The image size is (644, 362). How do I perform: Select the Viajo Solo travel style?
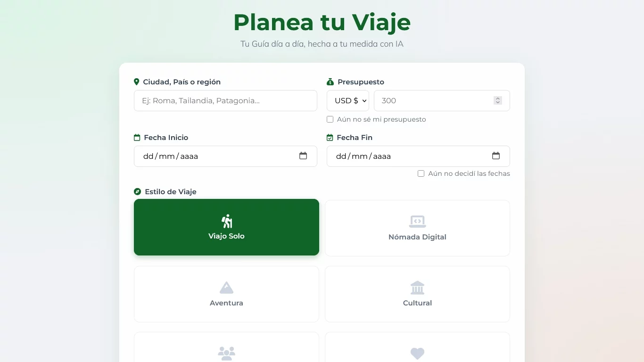(x=226, y=227)
